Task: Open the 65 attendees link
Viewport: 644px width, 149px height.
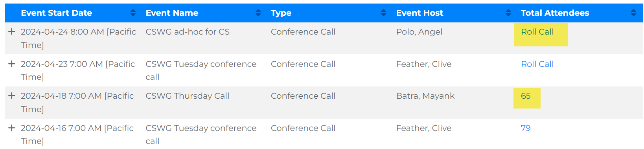Action: click(526, 96)
